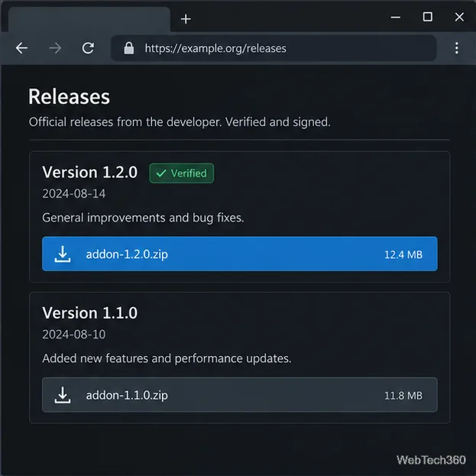Click the Verified badge label
The width and height of the screenshot is (476, 476).
click(182, 173)
